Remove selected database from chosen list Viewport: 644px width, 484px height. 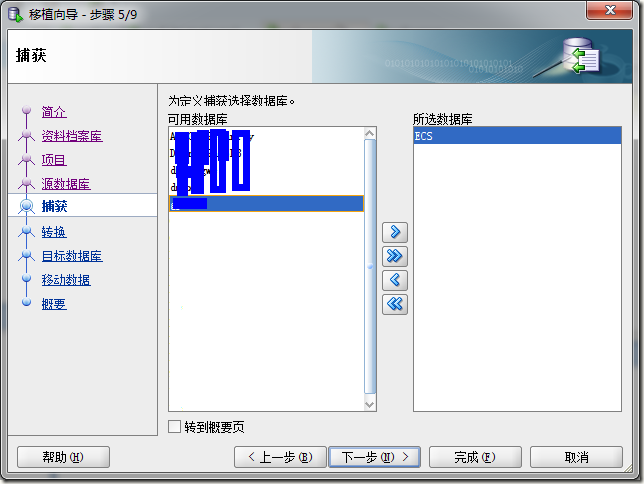[x=395, y=280]
